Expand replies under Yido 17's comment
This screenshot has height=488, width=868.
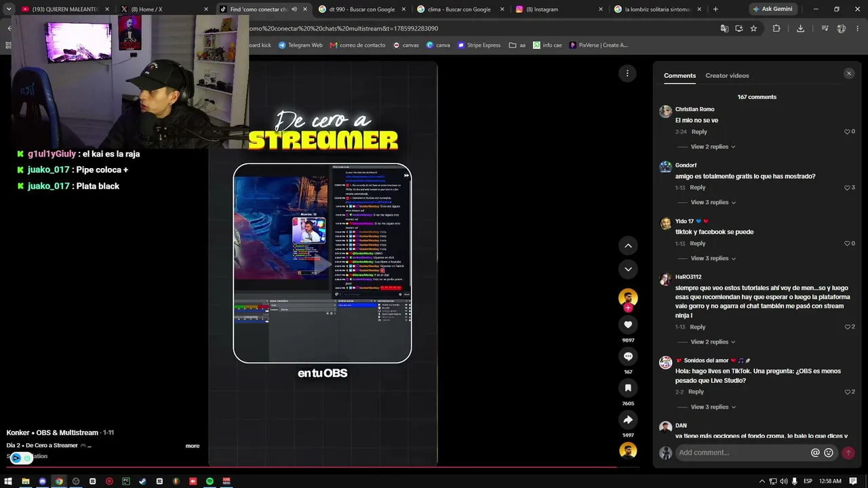[713, 258]
